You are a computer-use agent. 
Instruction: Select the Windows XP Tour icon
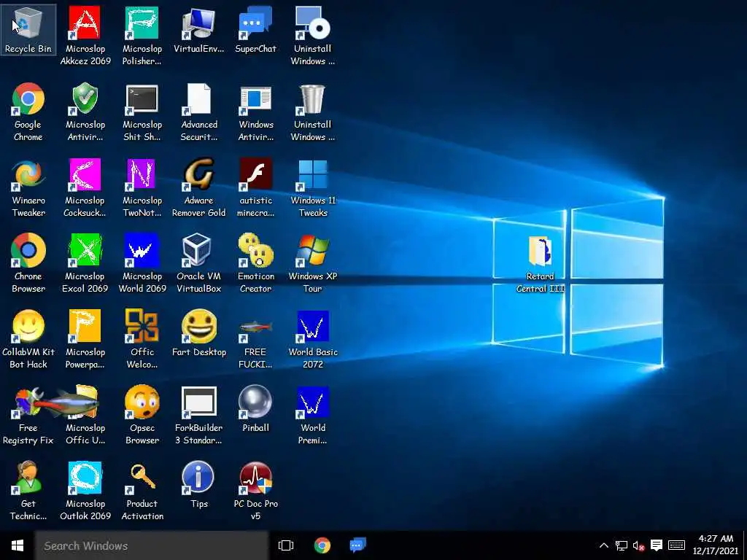pos(312,262)
